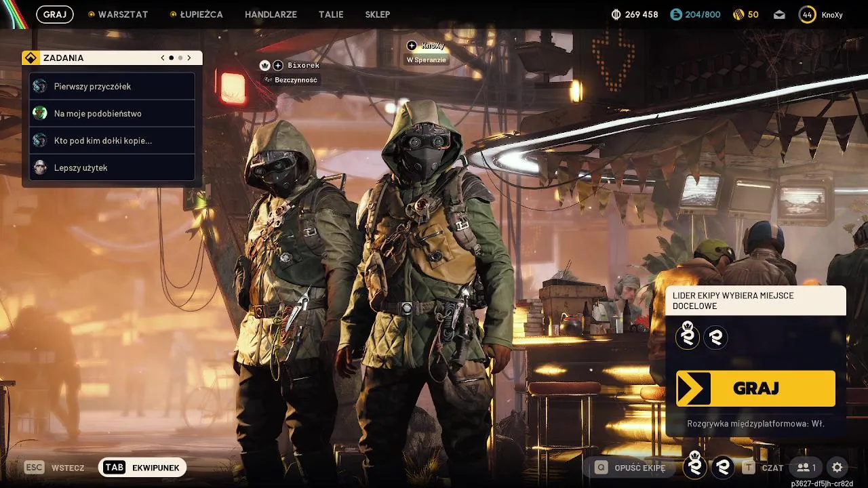Open the ŁUPIEŻCA tab
This screenshot has height=488, width=868.
tap(201, 14)
